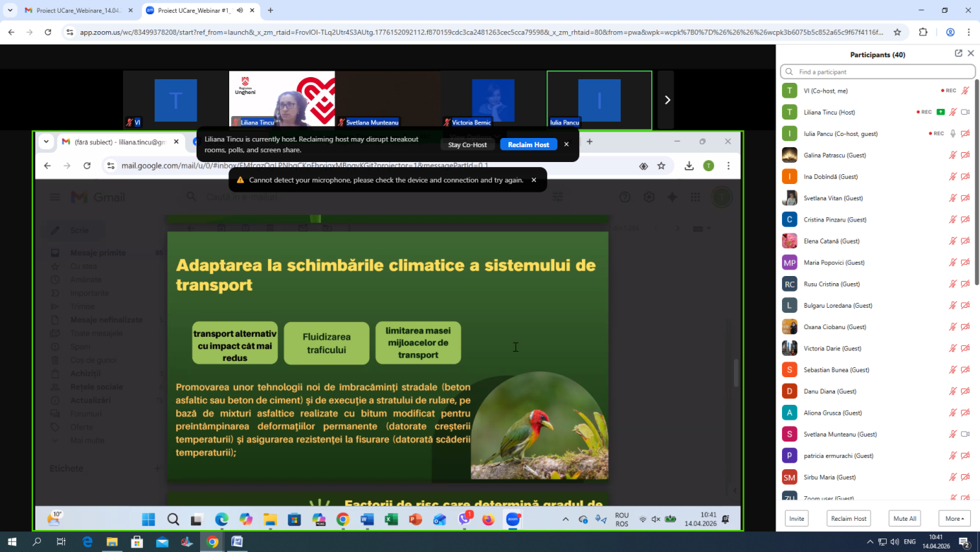980x552 pixels.
Task: Open the Windows notification center icon
Action: (x=964, y=542)
